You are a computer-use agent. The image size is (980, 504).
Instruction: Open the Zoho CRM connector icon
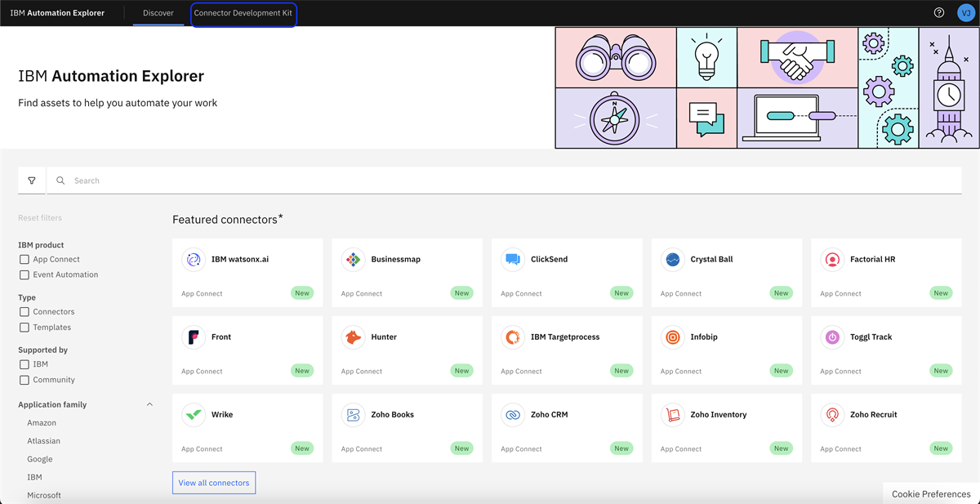tap(513, 415)
